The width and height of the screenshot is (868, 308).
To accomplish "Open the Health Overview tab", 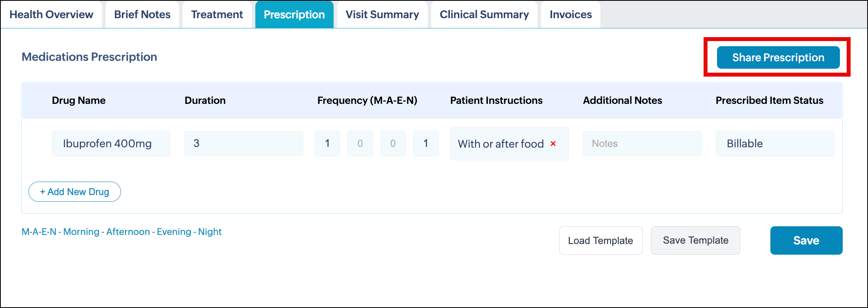I will (x=51, y=15).
